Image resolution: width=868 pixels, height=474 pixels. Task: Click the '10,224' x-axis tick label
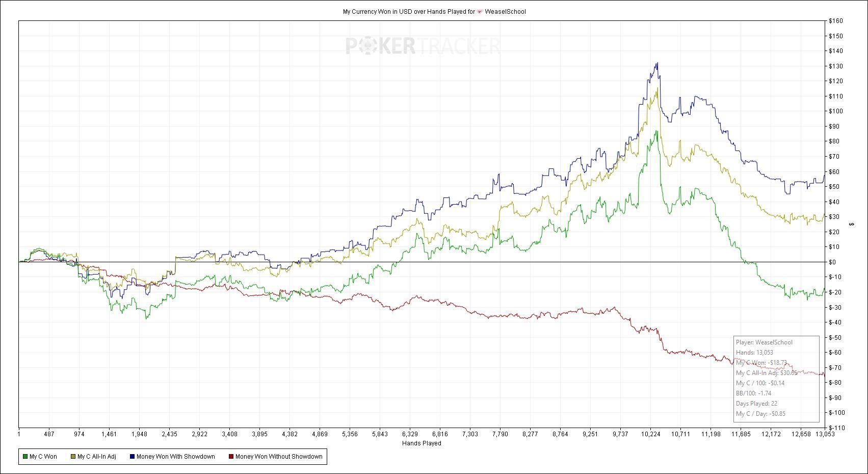click(x=650, y=434)
